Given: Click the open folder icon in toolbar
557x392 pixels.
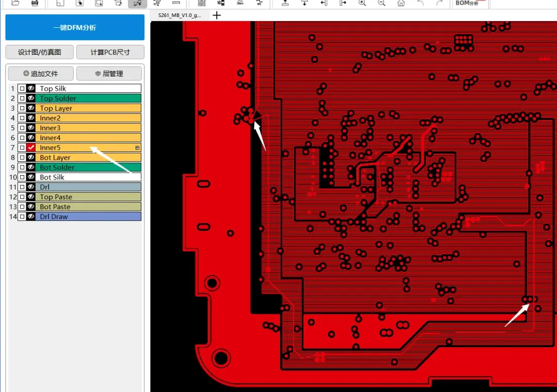Looking at the screenshot, I should (15, 3).
